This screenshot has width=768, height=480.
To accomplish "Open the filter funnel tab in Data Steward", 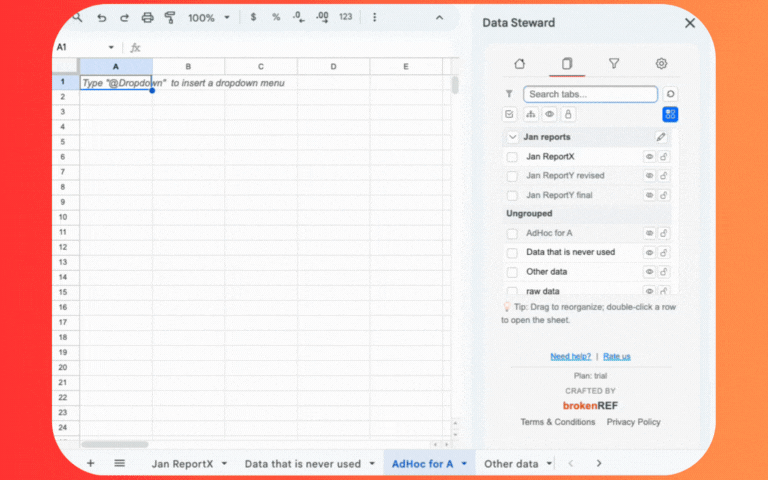I will [614, 64].
